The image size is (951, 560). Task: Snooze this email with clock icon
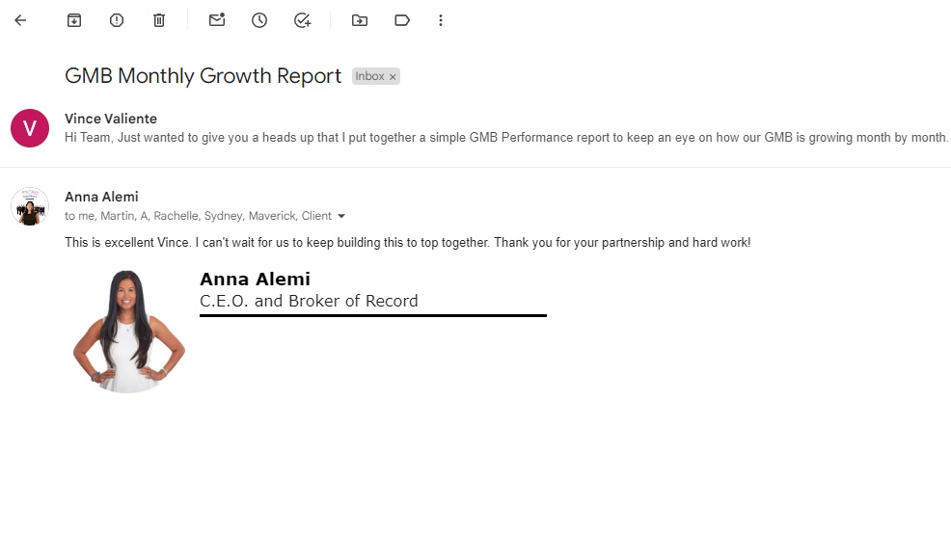tap(259, 20)
